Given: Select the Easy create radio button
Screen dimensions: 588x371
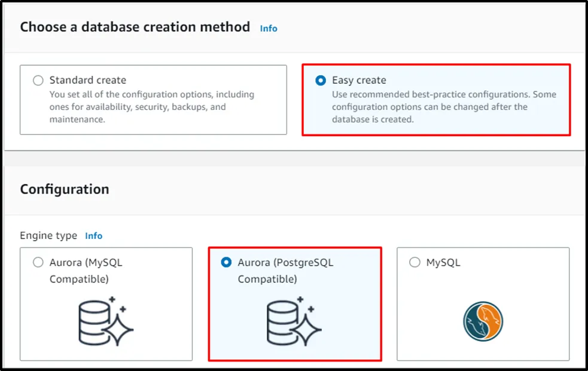Looking at the screenshot, I should coord(321,80).
